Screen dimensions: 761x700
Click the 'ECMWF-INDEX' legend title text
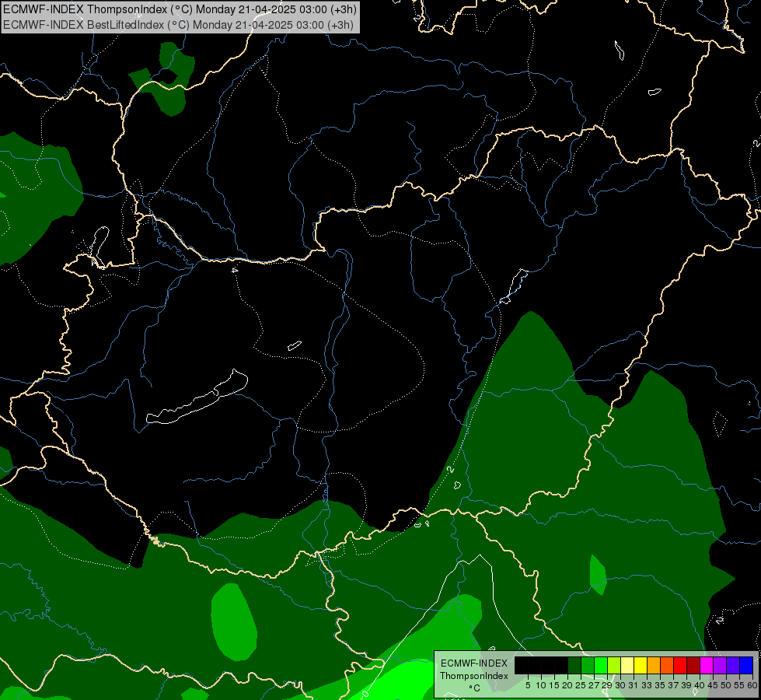coord(474,663)
